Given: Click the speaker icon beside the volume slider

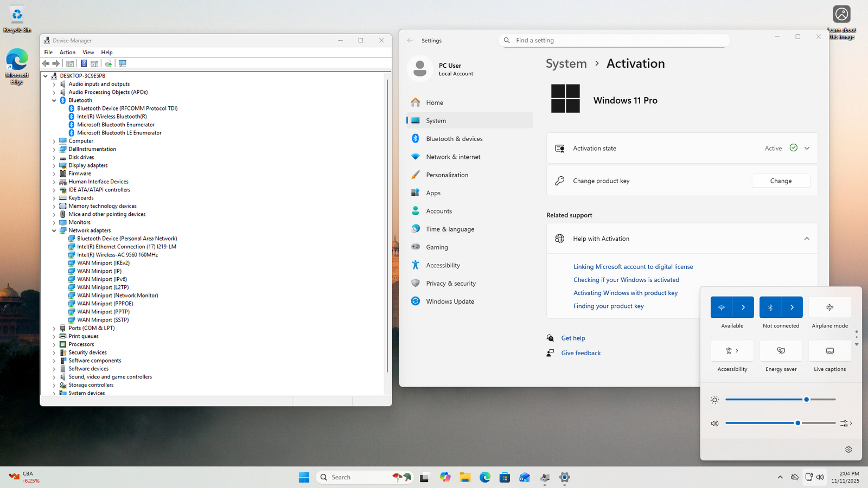Looking at the screenshot, I should [x=714, y=423].
